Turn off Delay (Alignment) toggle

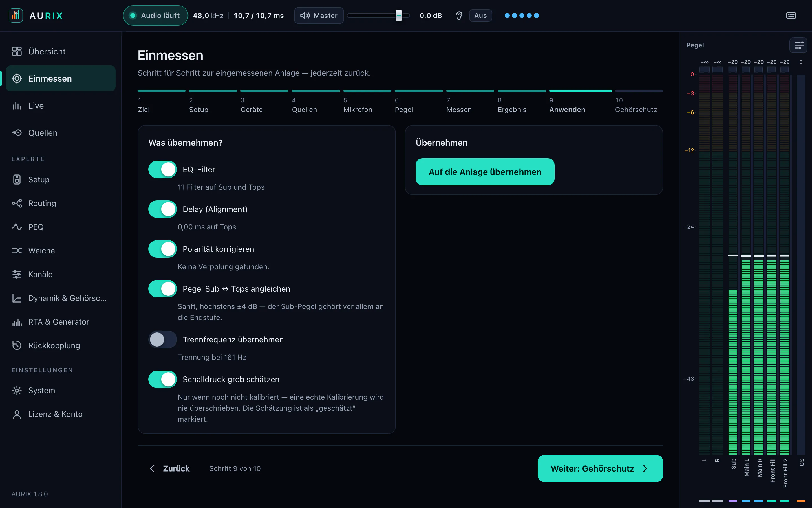(162, 209)
